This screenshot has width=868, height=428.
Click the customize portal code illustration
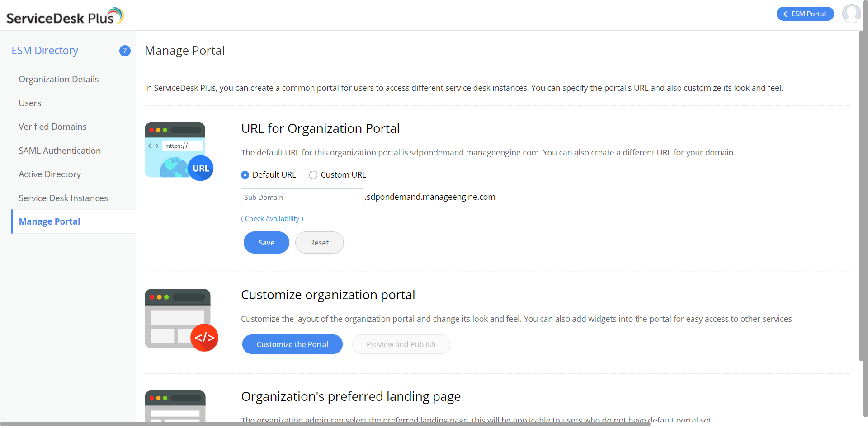[181, 320]
